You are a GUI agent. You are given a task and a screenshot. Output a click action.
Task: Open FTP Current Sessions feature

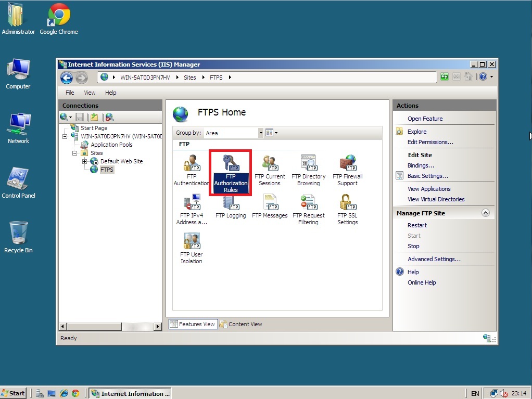(270, 170)
